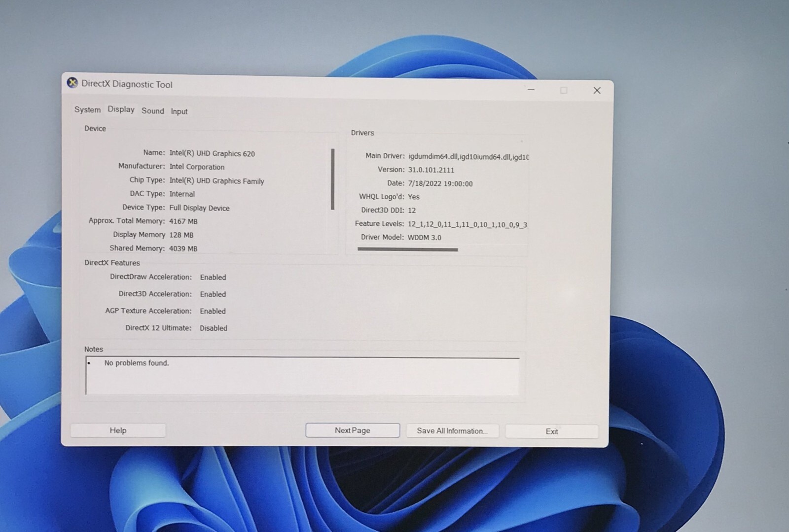Image resolution: width=789 pixels, height=532 pixels.
Task: Select Direct3D Acceleration 'Enabled' value
Action: point(213,294)
